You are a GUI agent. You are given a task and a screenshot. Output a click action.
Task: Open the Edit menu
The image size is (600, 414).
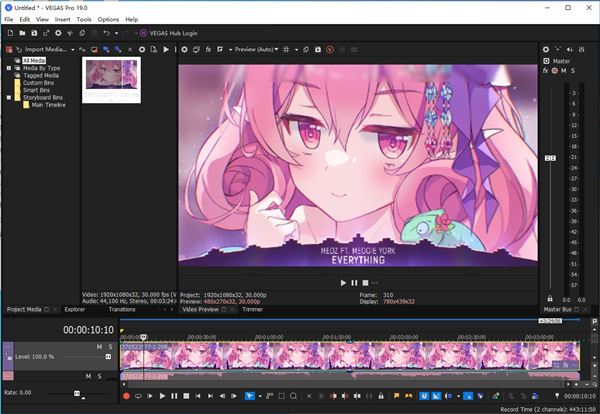pyautogui.click(x=24, y=20)
